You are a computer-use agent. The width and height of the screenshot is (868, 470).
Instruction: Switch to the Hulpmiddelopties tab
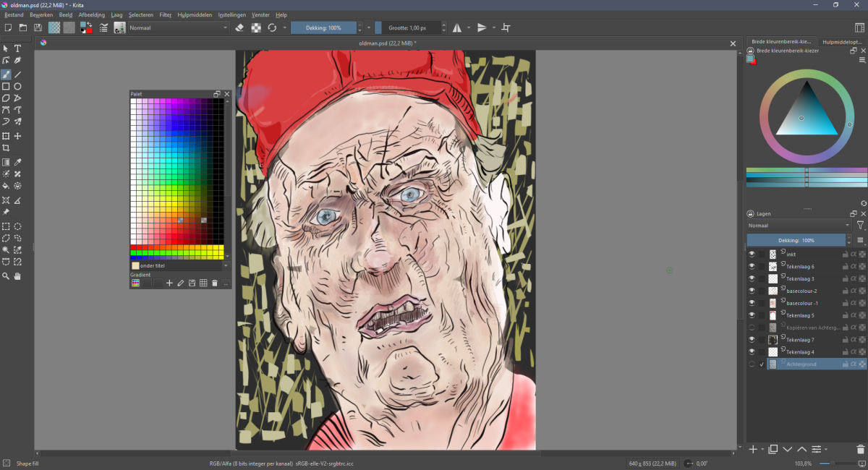843,42
